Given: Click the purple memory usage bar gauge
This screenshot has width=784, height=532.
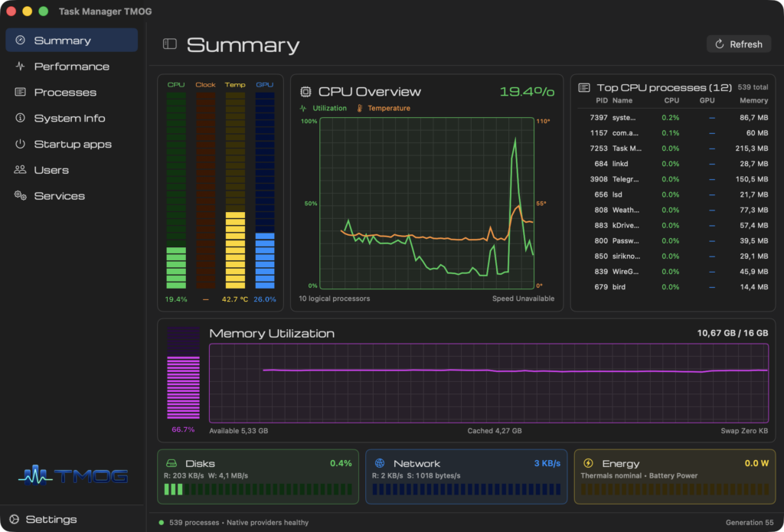Looking at the screenshot, I should 183,373.
